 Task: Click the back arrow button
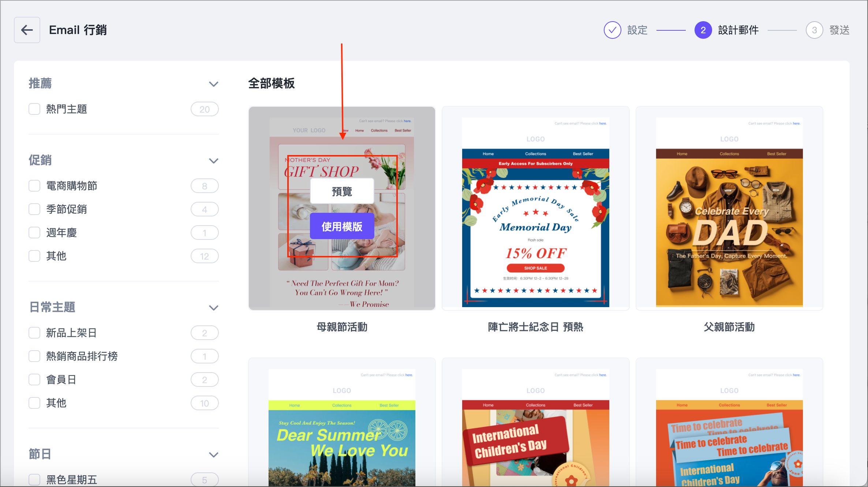pos(27,30)
